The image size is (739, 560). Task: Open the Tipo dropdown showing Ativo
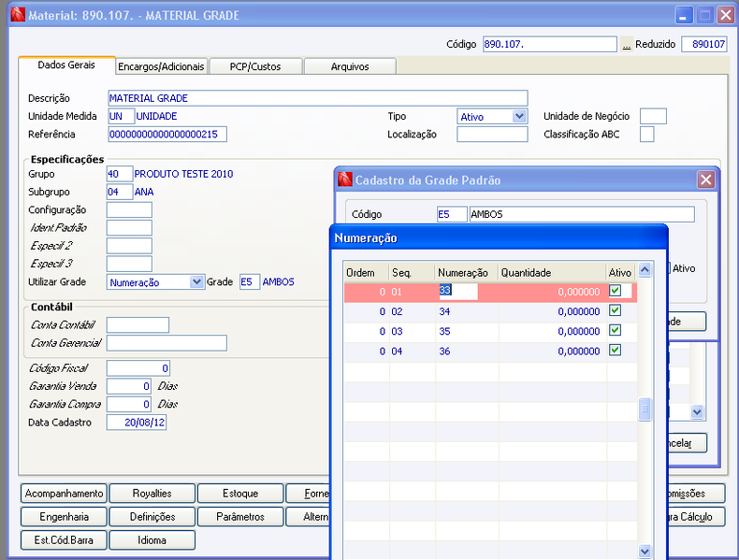[x=519, y=116]
